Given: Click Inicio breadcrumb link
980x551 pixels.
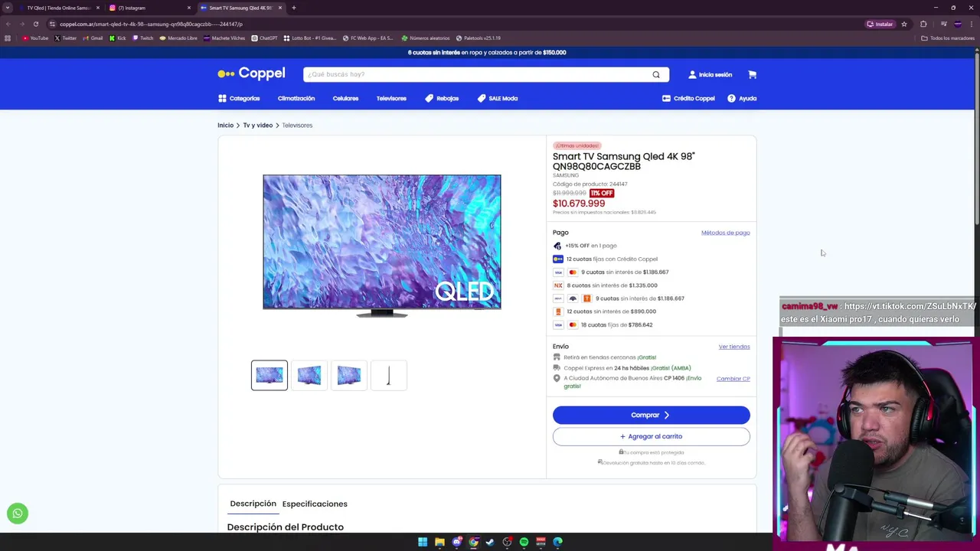Looking at the screenshot, I should coord(225,125).
